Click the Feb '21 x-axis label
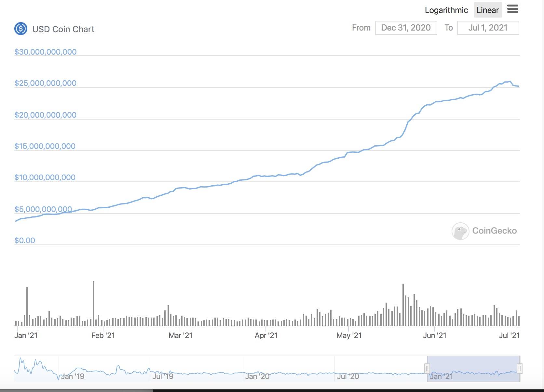Screen dimensions: 544x392 click(103, 335)
